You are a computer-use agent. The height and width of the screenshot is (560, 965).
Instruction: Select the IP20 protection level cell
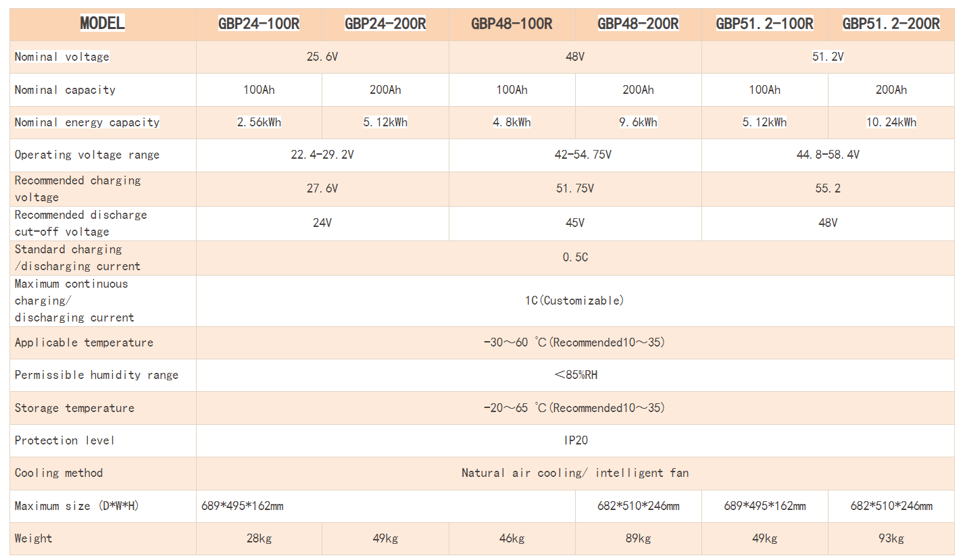tap(575, 440)
